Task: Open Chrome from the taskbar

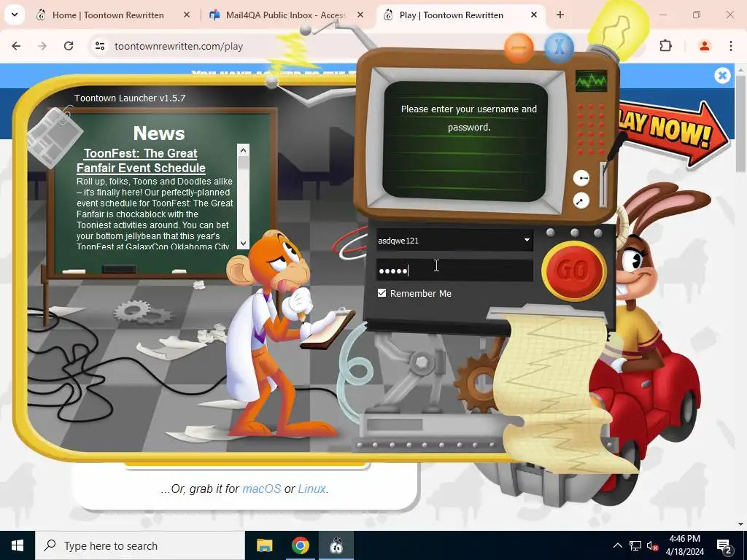Action: (x=300, y=545)
